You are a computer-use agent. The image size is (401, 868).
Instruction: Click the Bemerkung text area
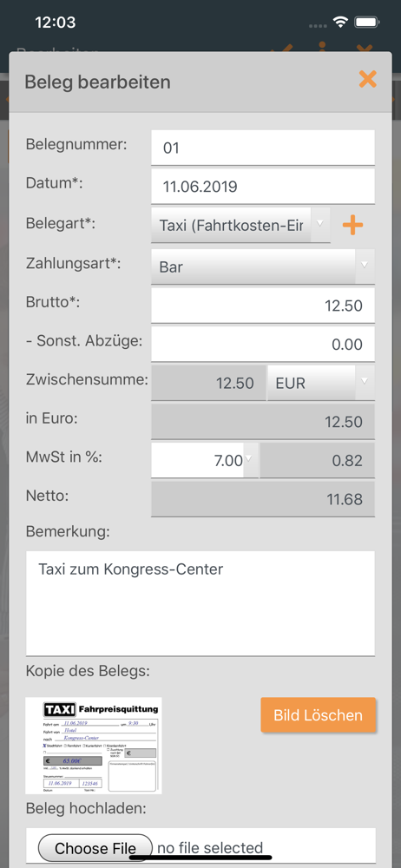(x=200, y=603)
